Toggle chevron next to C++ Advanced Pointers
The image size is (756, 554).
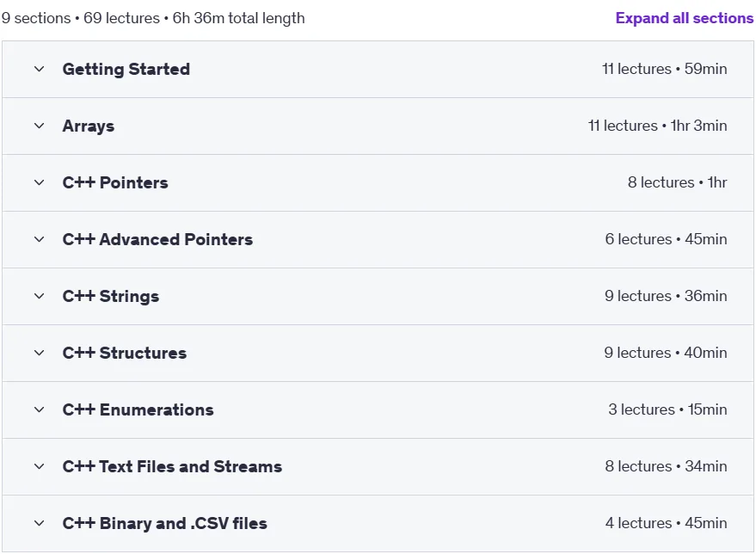39,239
